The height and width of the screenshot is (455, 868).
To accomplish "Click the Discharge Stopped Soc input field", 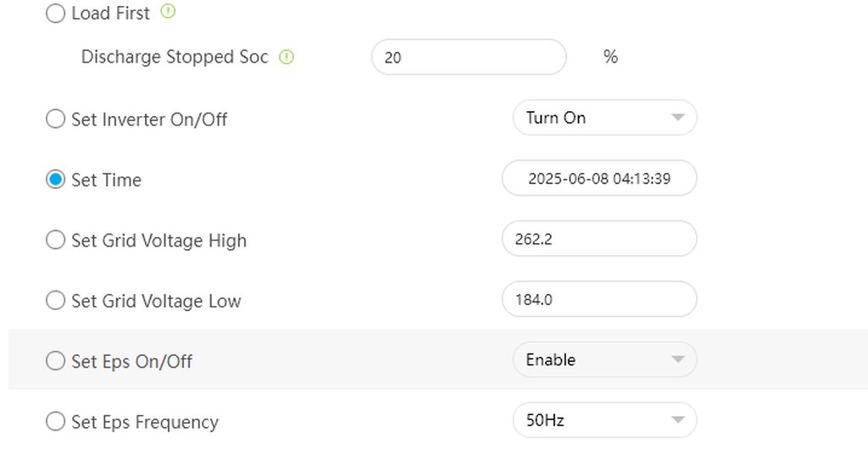I will click(468, 58).
